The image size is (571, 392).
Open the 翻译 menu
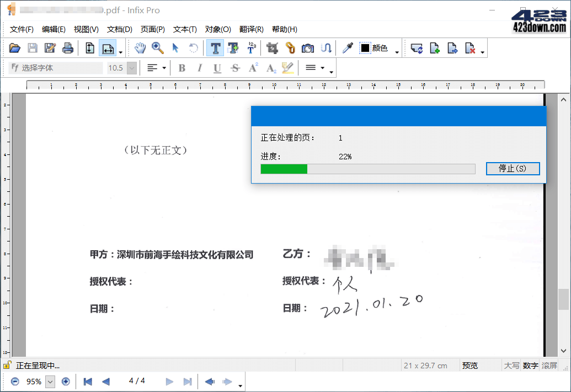pyautogui.click(x=252, y=29)
